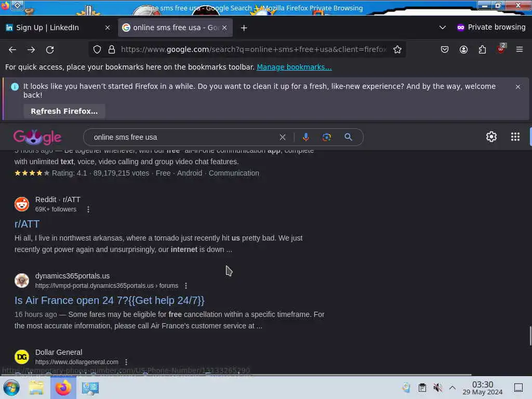Open Google apps grid
Viewport: 532px width, 399px height.
click(515, 137)
